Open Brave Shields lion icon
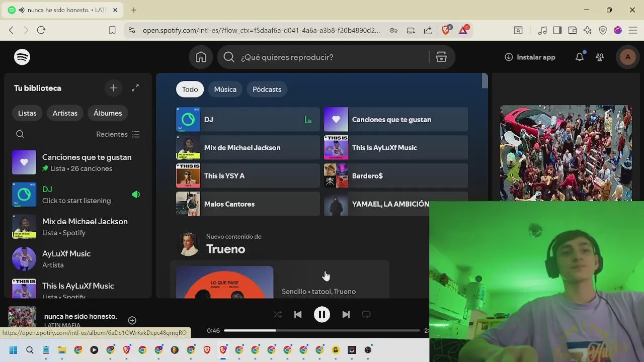 click(x=446, y=30)
